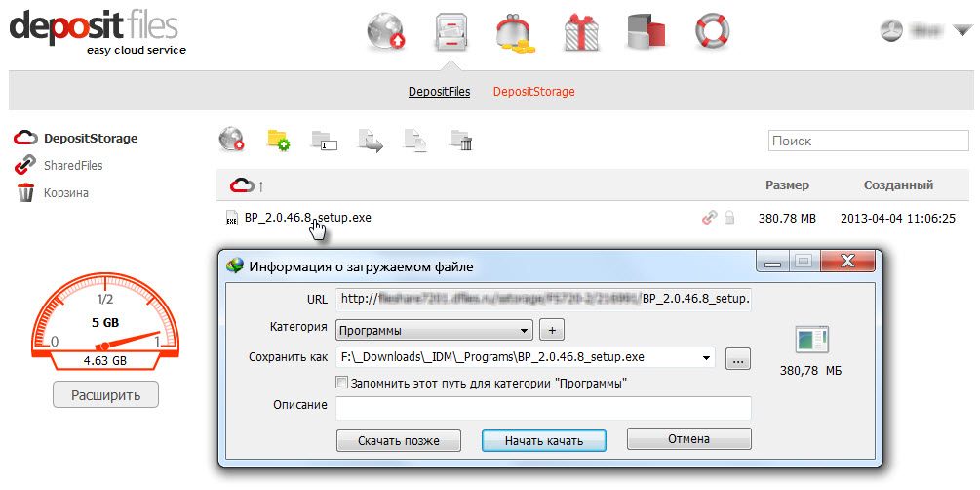
Task: Switch to the DepositStorage tab
Action: point(533,92)
